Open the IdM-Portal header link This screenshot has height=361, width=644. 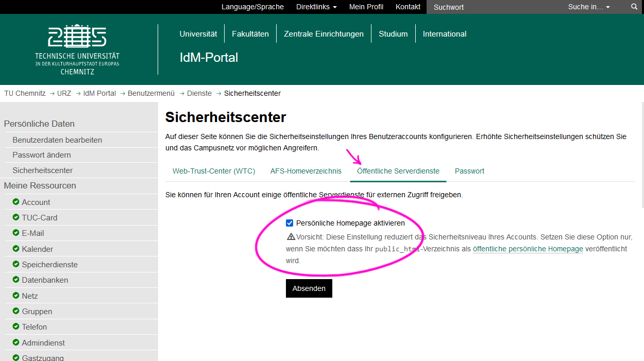coord(209,57)
